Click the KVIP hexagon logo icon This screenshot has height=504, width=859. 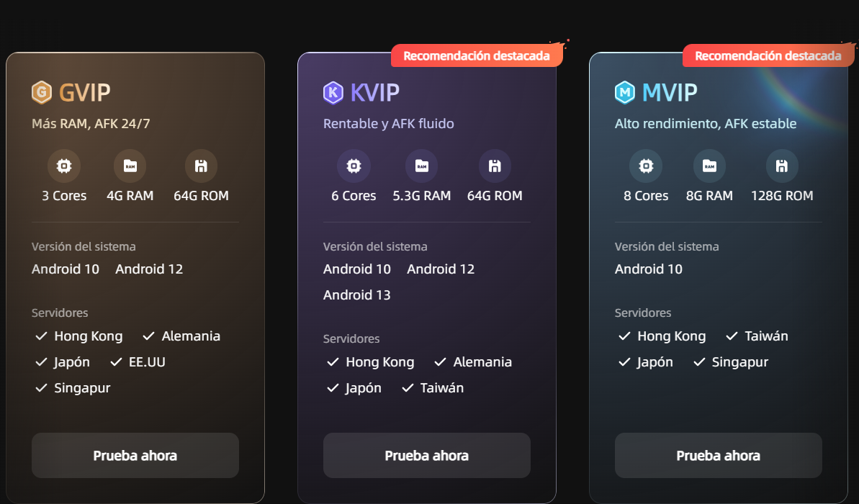333,93
